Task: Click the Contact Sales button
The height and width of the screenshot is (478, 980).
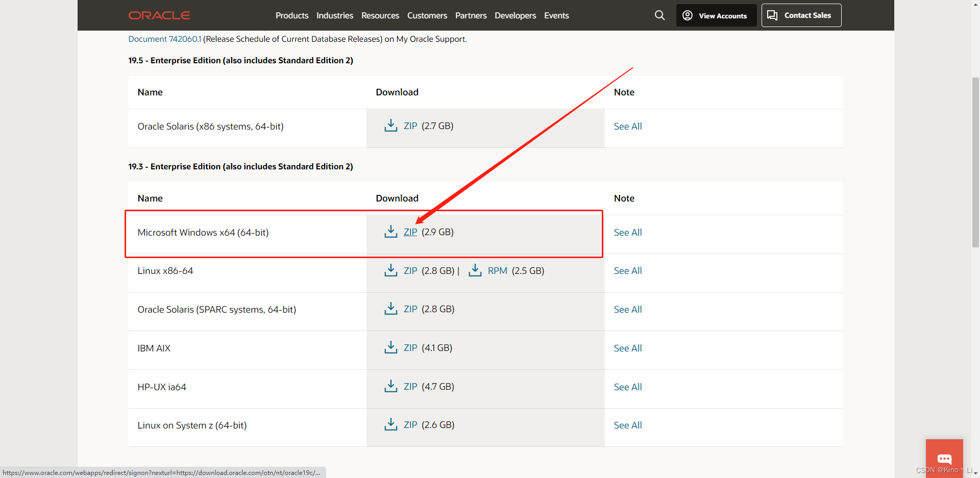Action: point(801,15)
